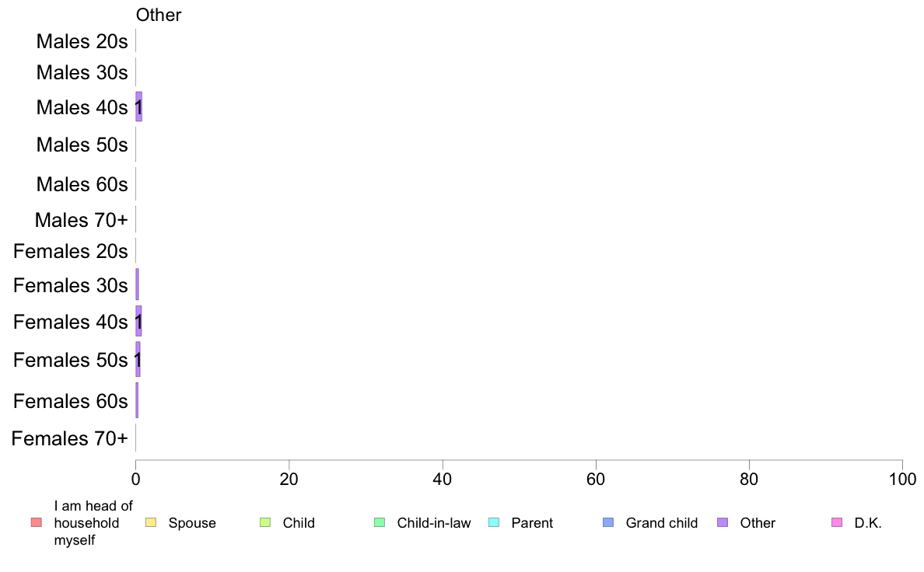Click the yellow Spouse legend swatch
This screenshot has height=572, width=924.
point(151,522)
